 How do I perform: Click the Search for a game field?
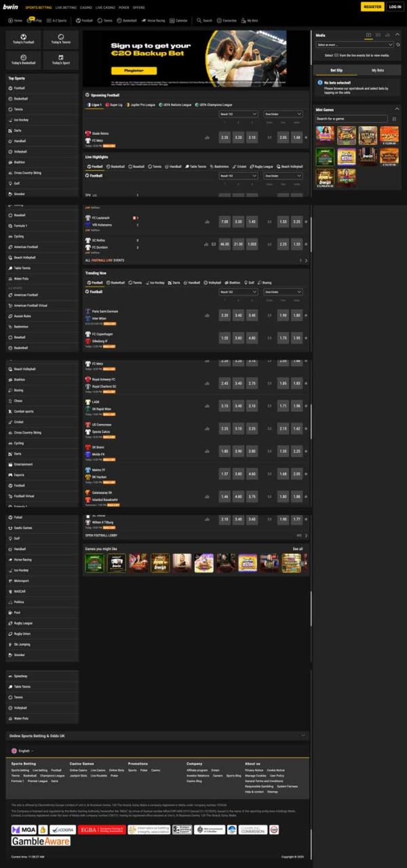(351, 119)
